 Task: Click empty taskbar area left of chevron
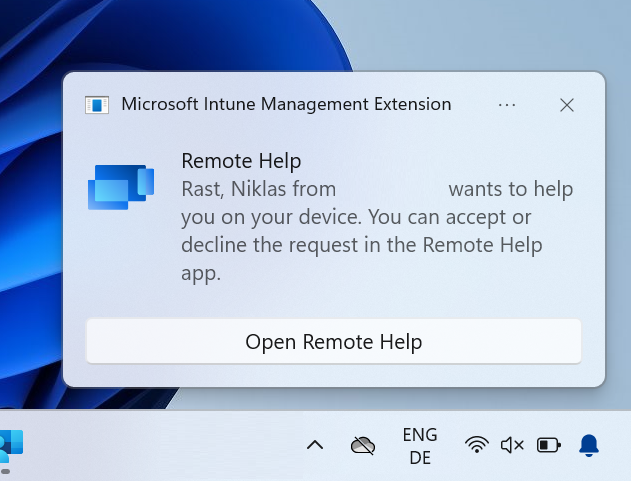click(x=160, y=445)
